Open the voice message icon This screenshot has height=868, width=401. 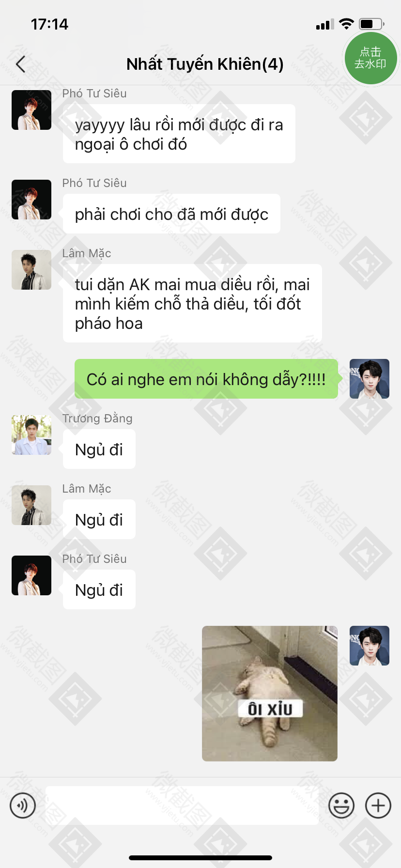[23, 806]
